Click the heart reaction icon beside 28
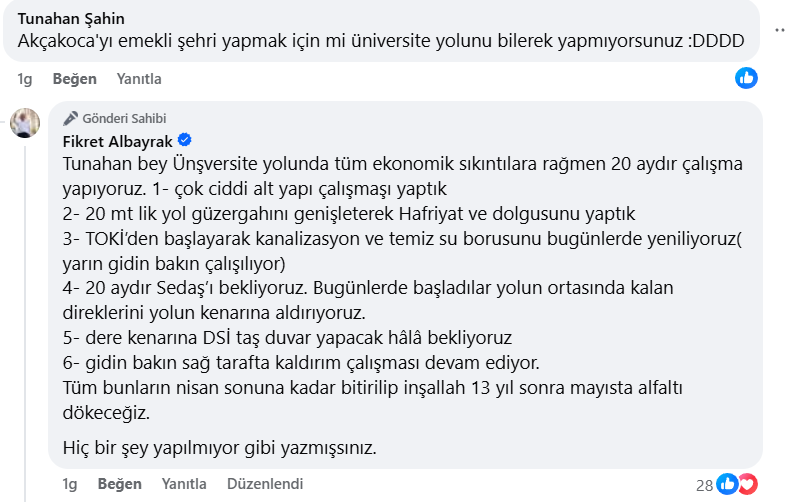This screenshot has width=787, height=502. pyautogui.click(x=748, y=485)
